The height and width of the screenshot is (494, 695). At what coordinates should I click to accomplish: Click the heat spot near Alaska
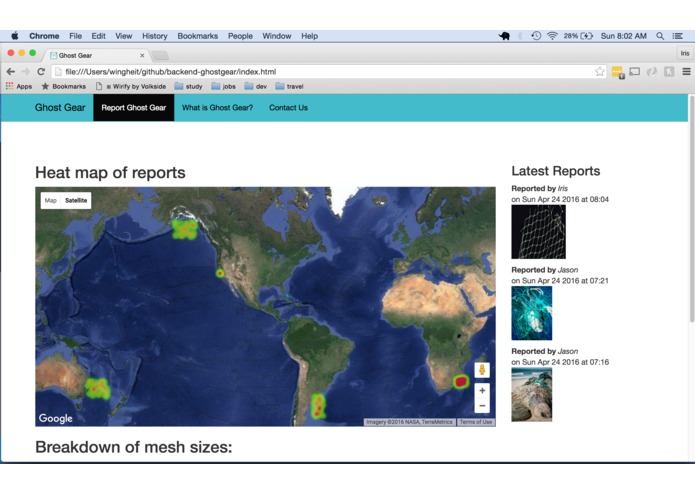(x=184, y=229)
